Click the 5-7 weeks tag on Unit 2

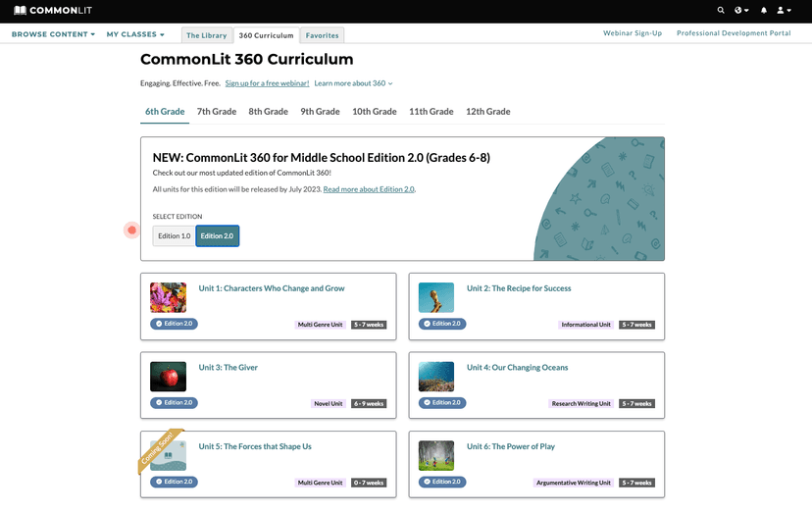pos(637,325)
